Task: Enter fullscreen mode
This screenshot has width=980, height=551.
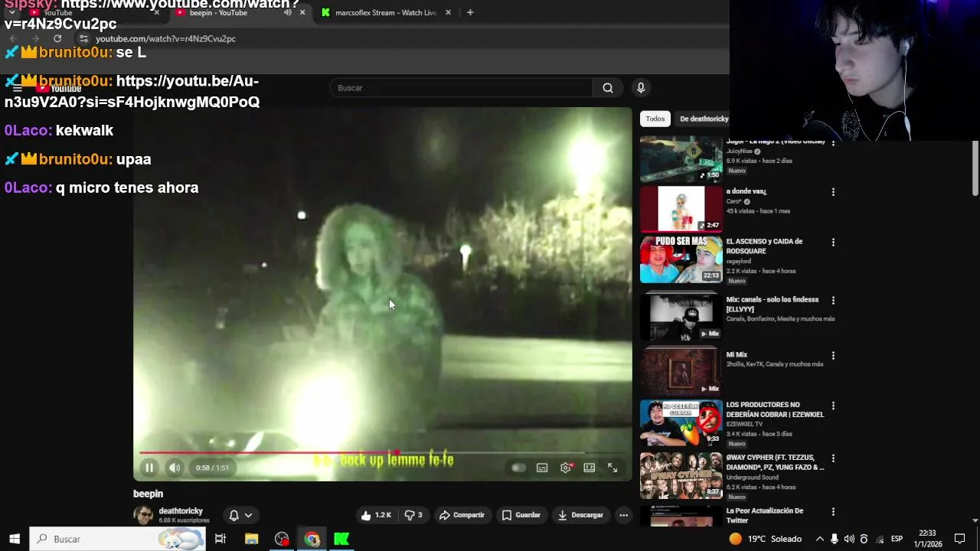Action: (612, 468)
